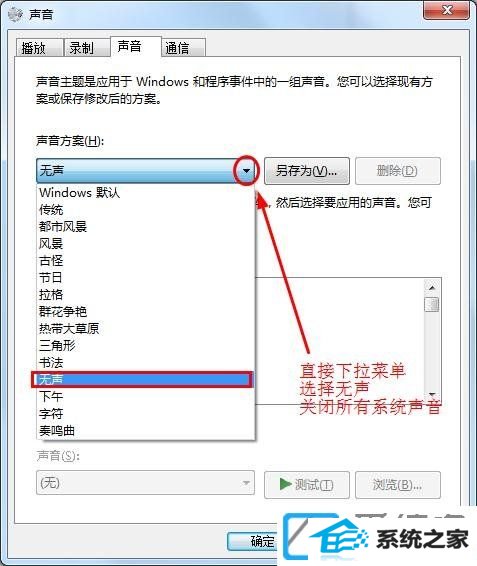This screenshot has height=566, width=477.
Task: Close the 声音 dialog window
Action: point(447,10)
